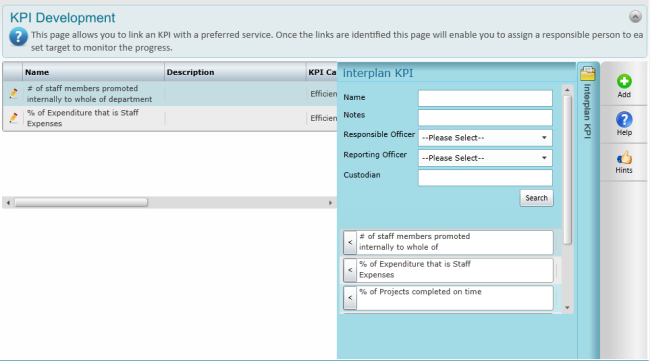
Task: Click the interplan KPI panel title
Action: pyautogui.click(x=378, y=73)
